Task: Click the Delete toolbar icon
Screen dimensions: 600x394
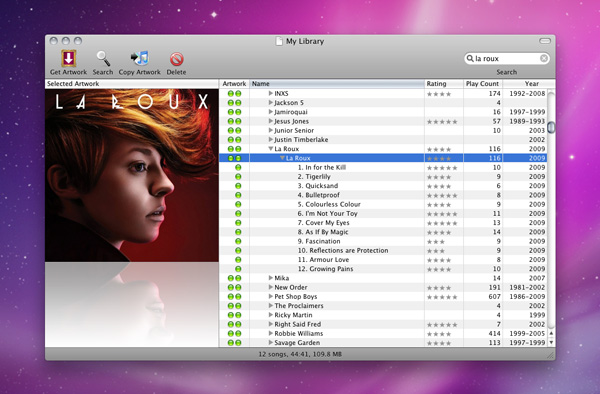Action: tap(176, 59)
